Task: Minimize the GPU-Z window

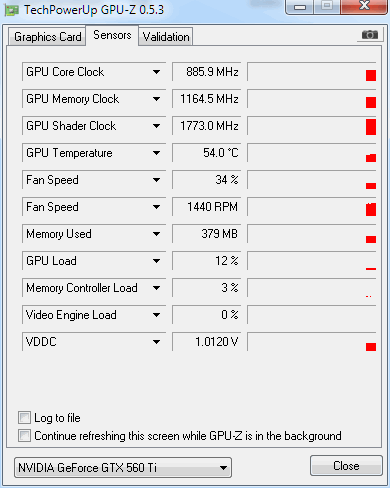Action: (x=300, y=7)
